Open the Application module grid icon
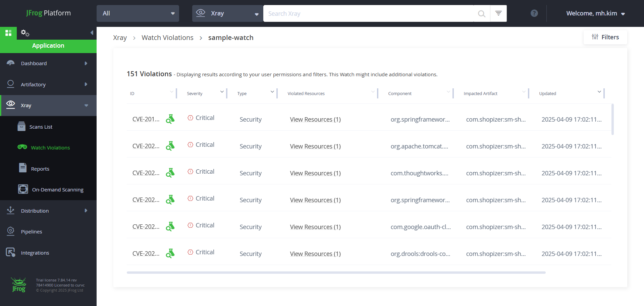644x306 pixels. (8, 33)
